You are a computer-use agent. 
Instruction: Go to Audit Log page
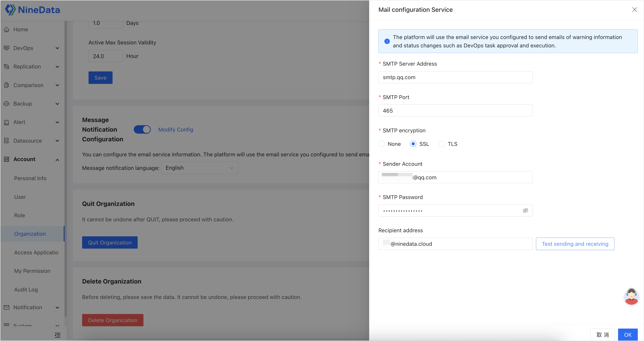pyautogui.click(x=26, y=290)
